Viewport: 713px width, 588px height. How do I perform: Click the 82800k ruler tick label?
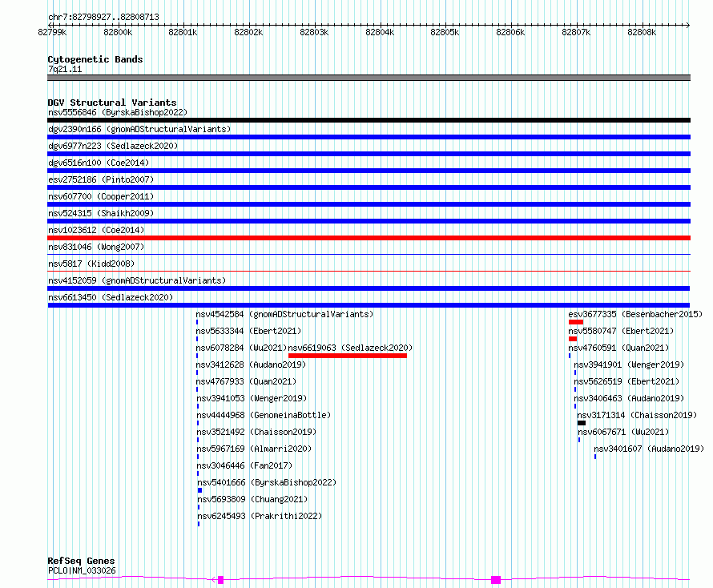tap(118, 32)
